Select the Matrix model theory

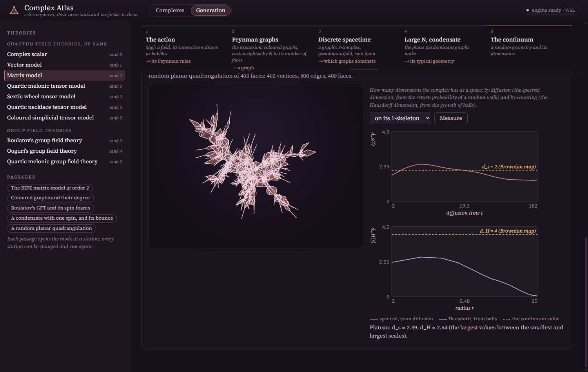pos(64,76)
